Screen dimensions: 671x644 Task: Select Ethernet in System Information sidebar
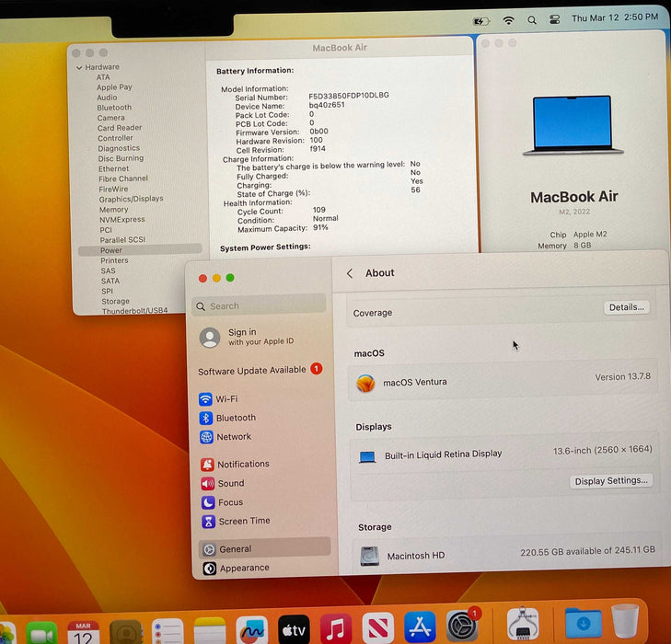[113, 168]
